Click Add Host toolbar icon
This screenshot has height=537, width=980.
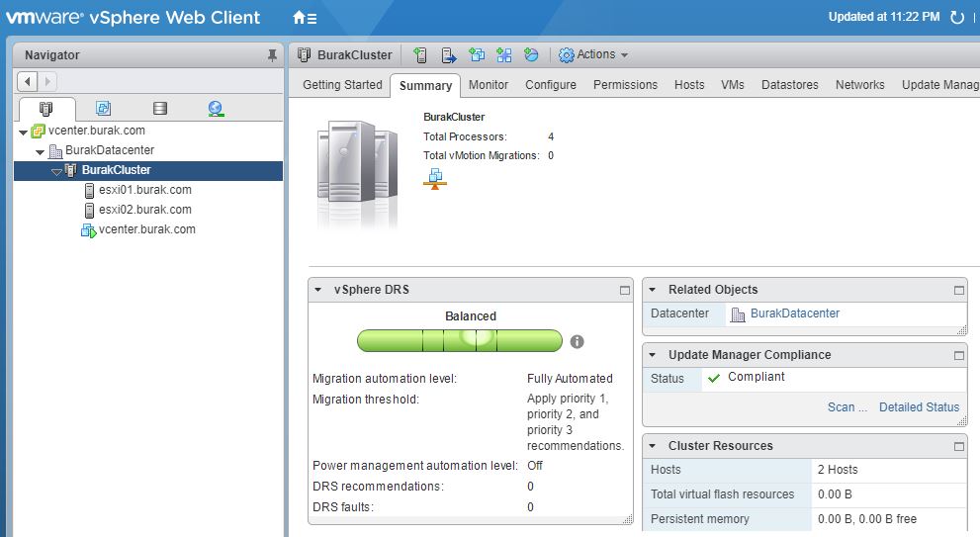[x=420, y=55]
